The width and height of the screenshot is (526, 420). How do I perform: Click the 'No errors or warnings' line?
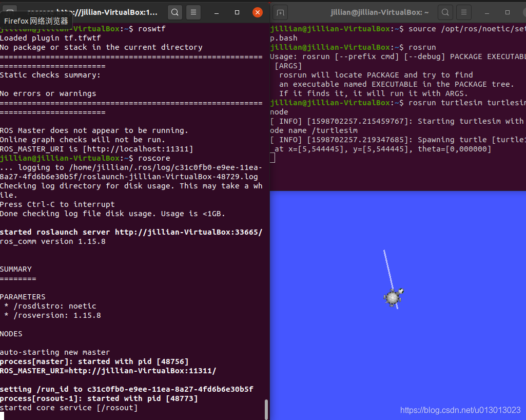(48, 93)
